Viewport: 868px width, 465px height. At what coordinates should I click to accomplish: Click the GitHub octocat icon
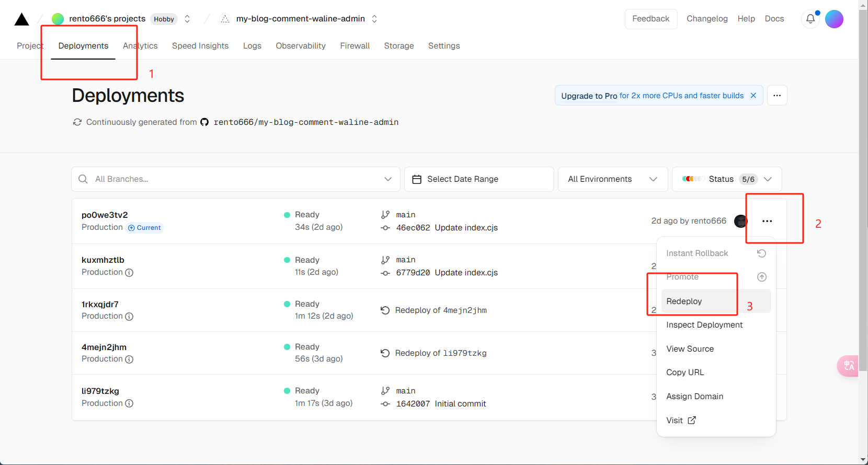coord(204,122)
